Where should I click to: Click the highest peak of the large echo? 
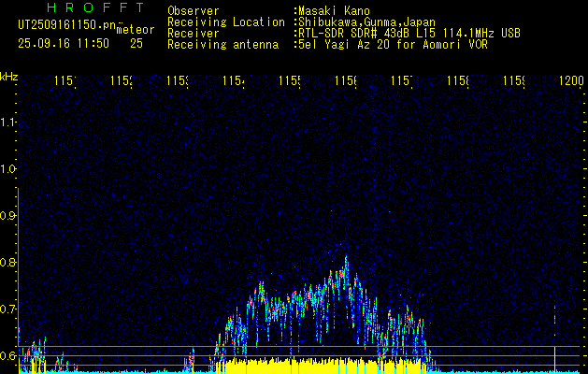[x=346, y=258]
